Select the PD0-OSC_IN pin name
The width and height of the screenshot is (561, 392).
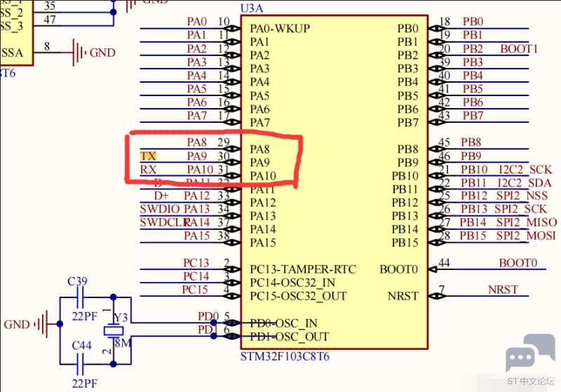283,323
